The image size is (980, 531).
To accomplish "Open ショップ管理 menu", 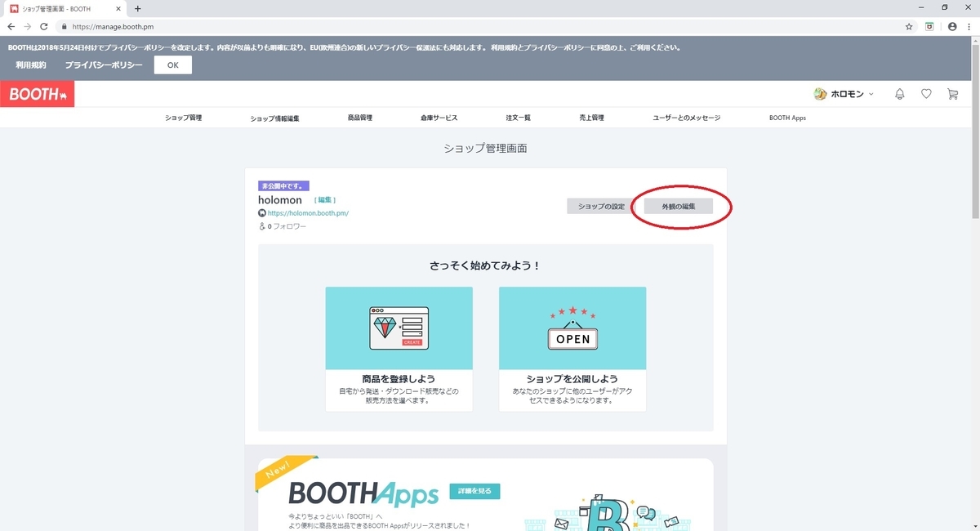I will point(184,118).
